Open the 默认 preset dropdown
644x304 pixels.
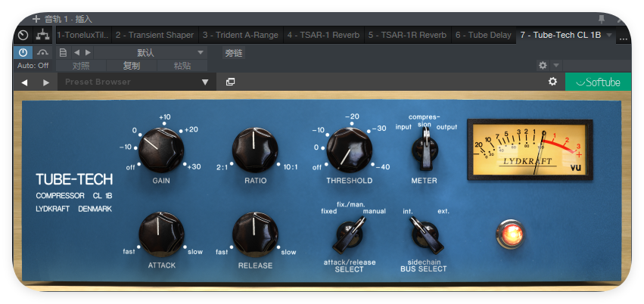point(151,52)
